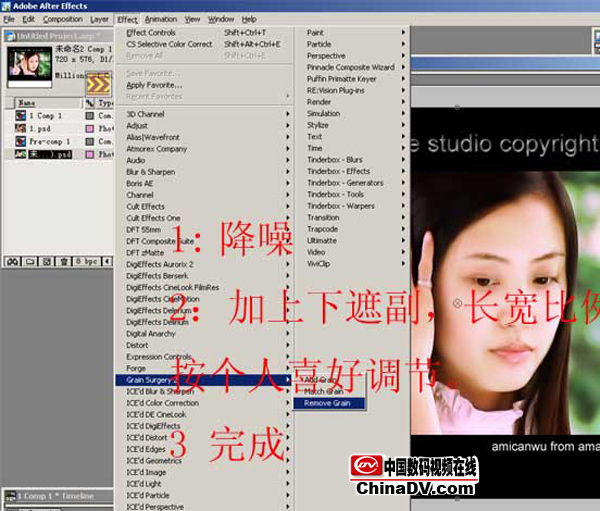Click the 1 Comp 1 composition icon
Viewport: 600px width, 511px height.
click(x=20, y=115)
